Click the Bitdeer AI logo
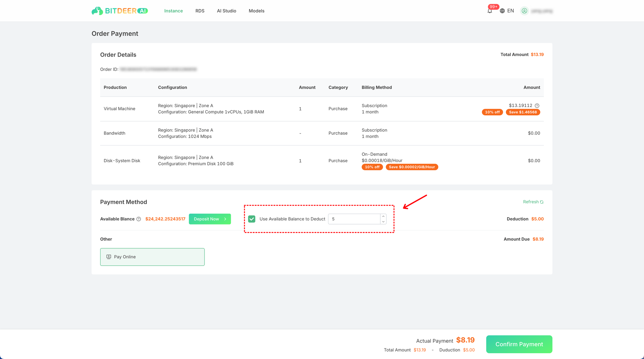The height and width of the screenshot is (359, 644). 119,11
